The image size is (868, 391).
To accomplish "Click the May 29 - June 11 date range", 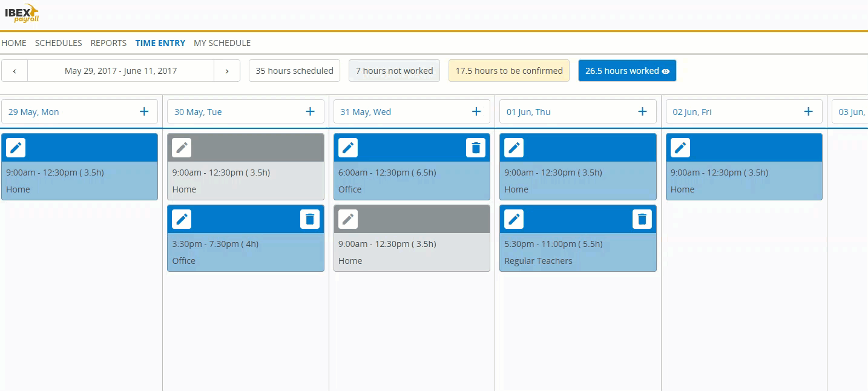I will [x=121, y=71].
